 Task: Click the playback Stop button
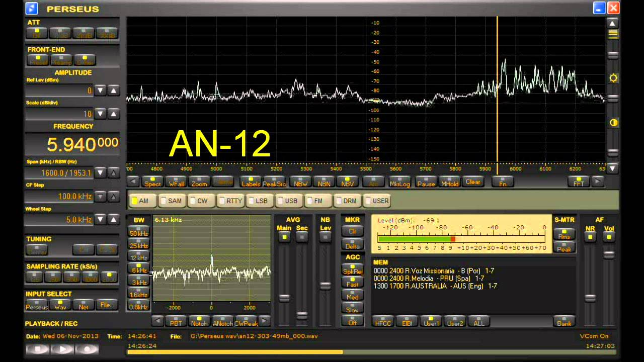(37, 349)
